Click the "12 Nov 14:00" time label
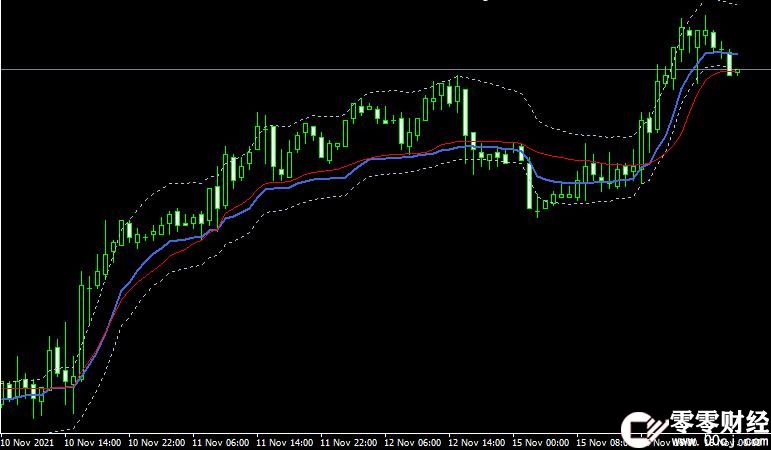Image resolution: width=771 pixels, height=450 pixels. 476,443
